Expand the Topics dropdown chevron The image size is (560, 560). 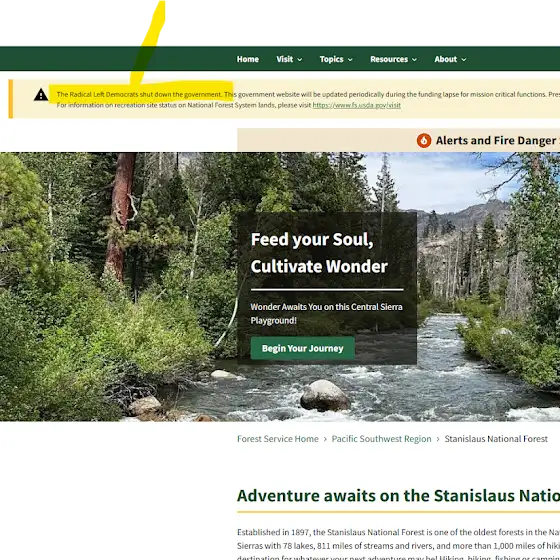point(350,60)
